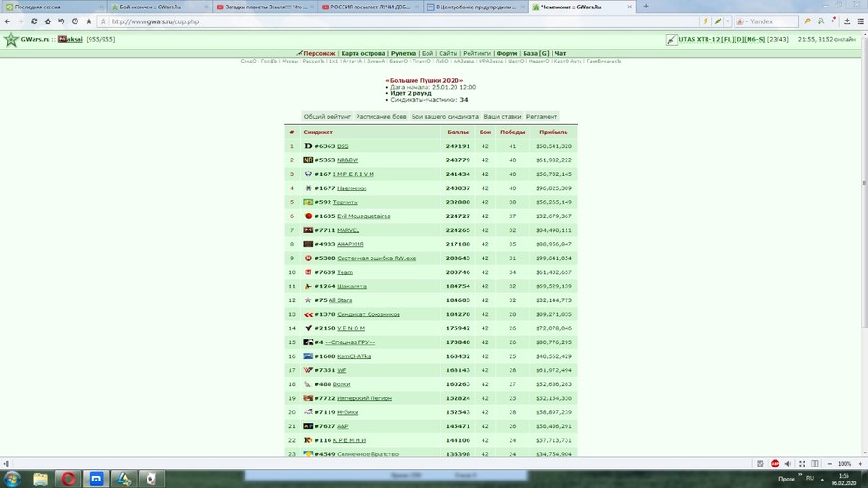The width and height of the screenshot is (868, 488).
Task: Open the "Рулетка" menu item
Action: point(403,54)
